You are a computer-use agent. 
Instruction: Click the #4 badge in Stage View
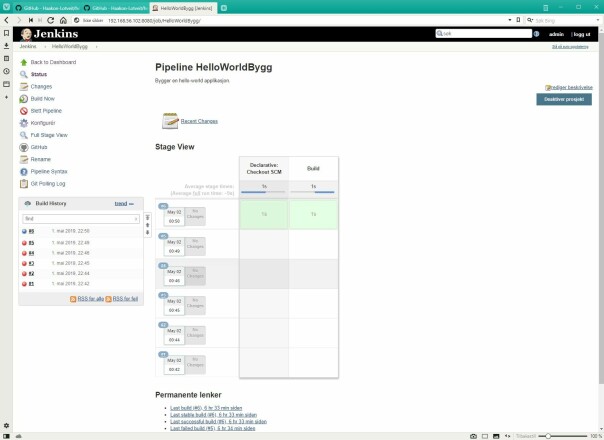click(163, 265)
